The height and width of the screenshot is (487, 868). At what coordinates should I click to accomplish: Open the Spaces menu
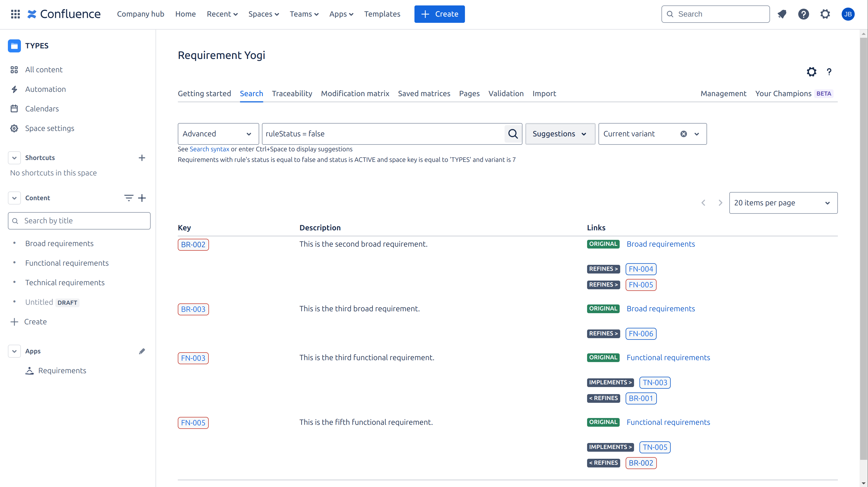pyautogui.click(x=264, y=14)
